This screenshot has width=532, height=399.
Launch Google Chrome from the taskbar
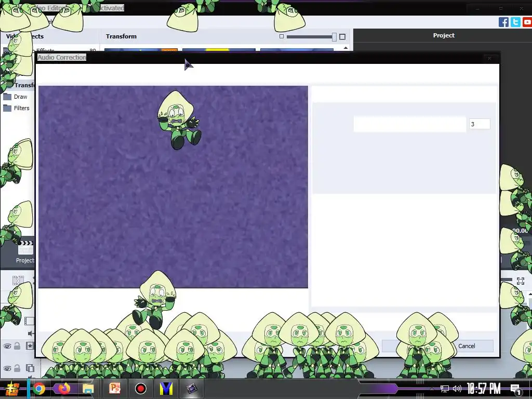click(x=39, y=389)
